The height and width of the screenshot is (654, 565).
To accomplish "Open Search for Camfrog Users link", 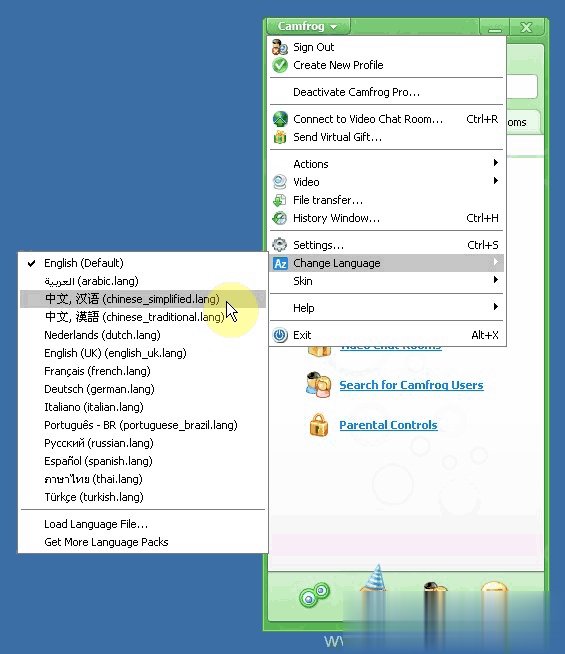I will (x=411, y=385).
